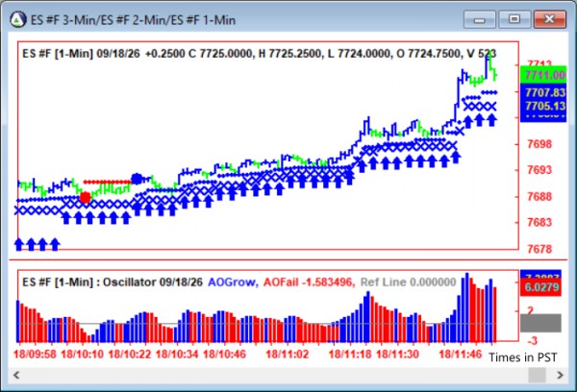The image size is (577, 392).
Task: Click the Ref Line 0.000000 legend label
Action: point(408,282)
